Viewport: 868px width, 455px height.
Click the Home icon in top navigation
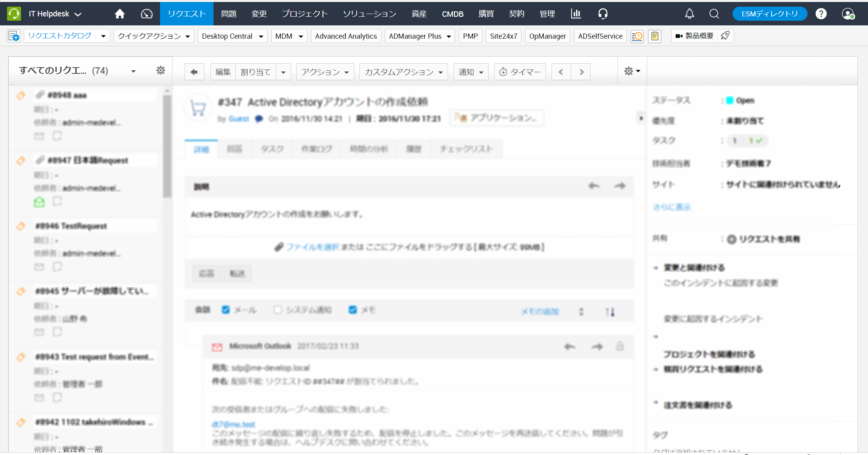(120, 14)
